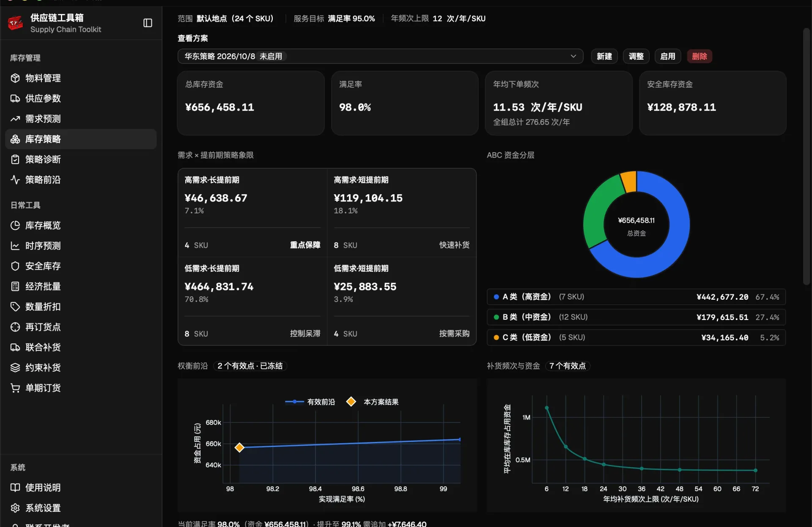
Task: Open 经济批量 calculator icon
Action: click(15, 286)
